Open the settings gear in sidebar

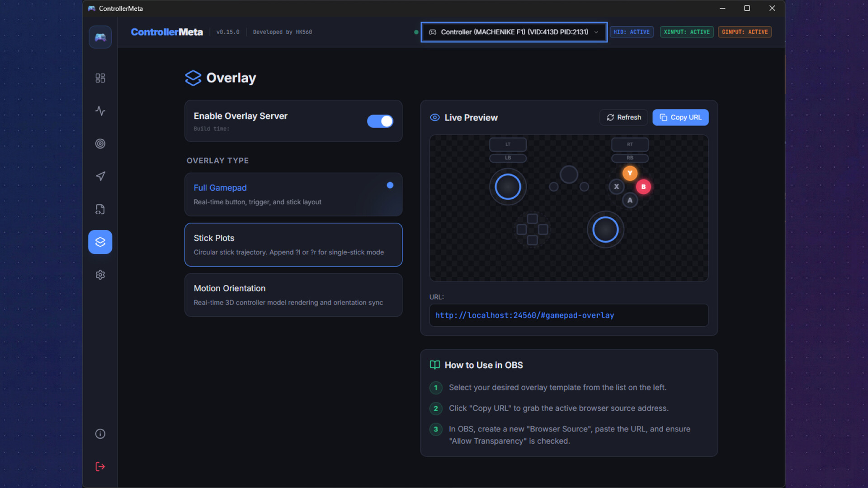(100, 275)
